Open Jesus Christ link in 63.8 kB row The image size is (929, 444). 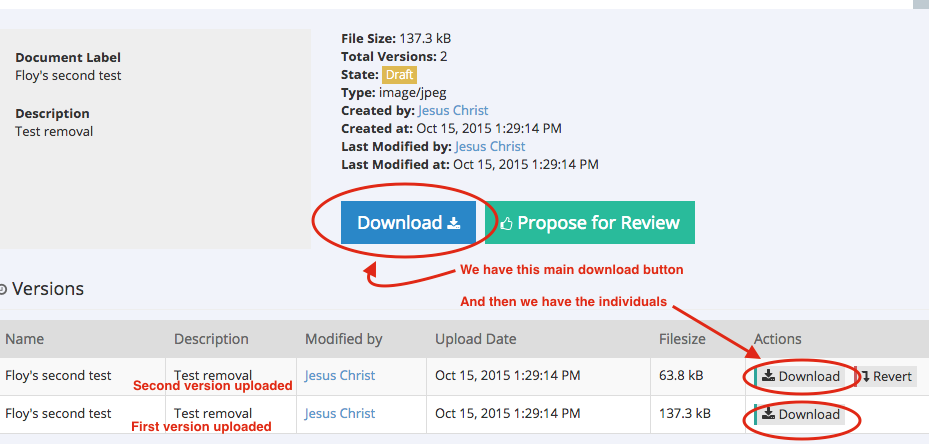tap(340, 375)
